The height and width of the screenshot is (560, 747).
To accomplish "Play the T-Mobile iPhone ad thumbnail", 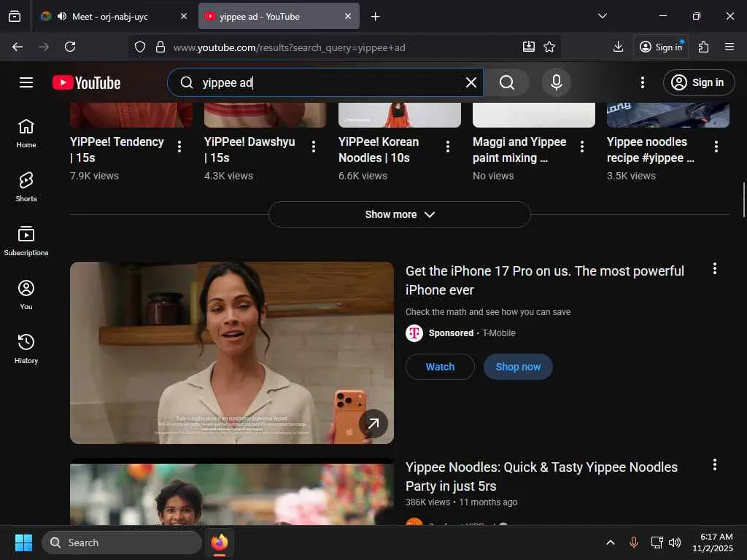I will pyautogui.click(x=232, y=353).
